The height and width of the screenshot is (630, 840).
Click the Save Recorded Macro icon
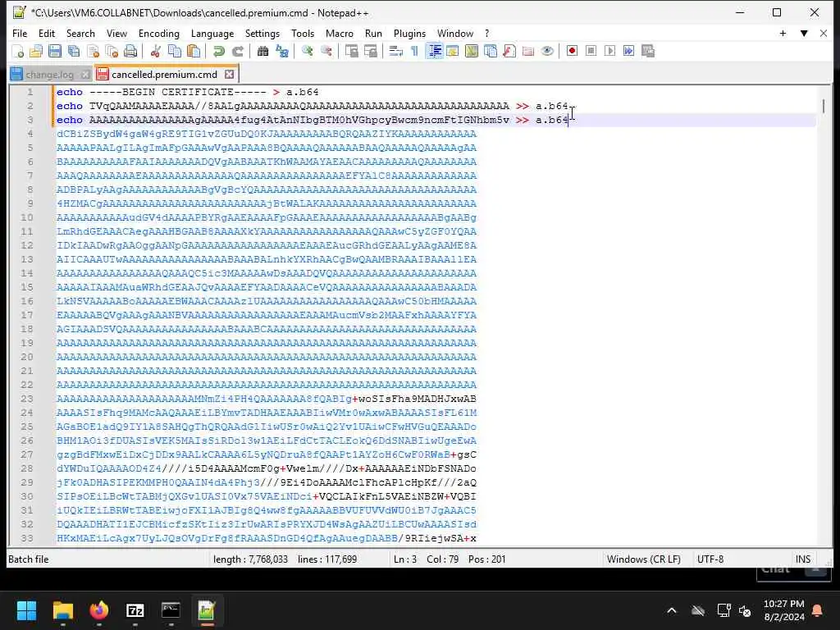click(x=648, y=51)
